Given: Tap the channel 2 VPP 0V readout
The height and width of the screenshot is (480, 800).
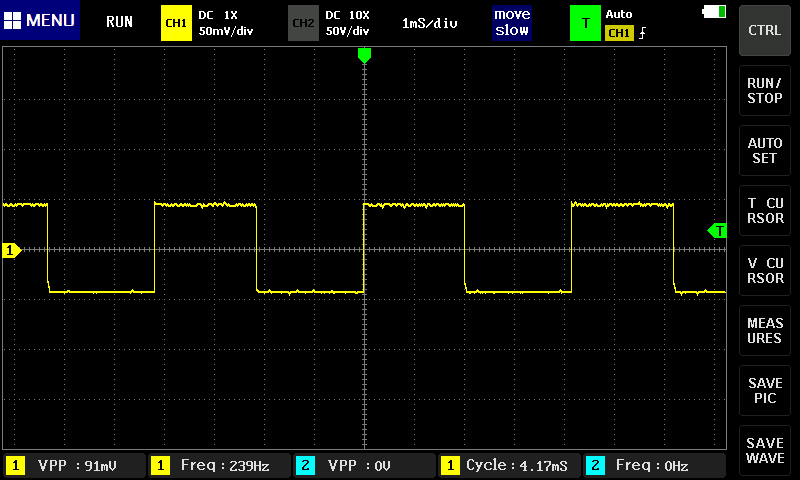Looking at the screenshot, I should click(364, 465).
